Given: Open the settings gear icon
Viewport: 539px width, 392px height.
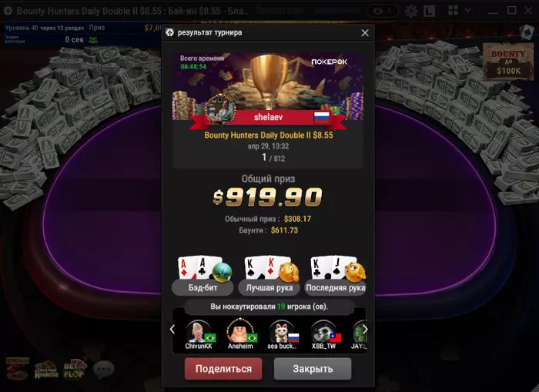Looking at the screenshot, I should tap(411, 11).
